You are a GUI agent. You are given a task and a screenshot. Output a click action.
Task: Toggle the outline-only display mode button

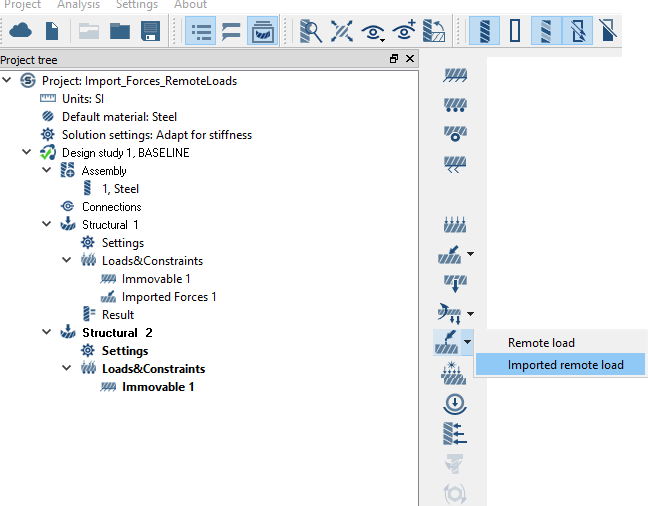coord(516,31)
